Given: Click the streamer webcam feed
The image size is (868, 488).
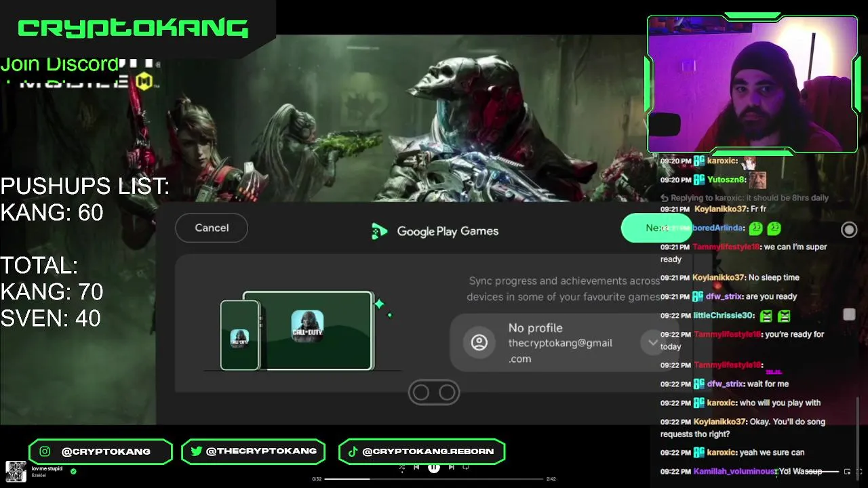Looking at the screenshot, I should click(x=752, y=84).
